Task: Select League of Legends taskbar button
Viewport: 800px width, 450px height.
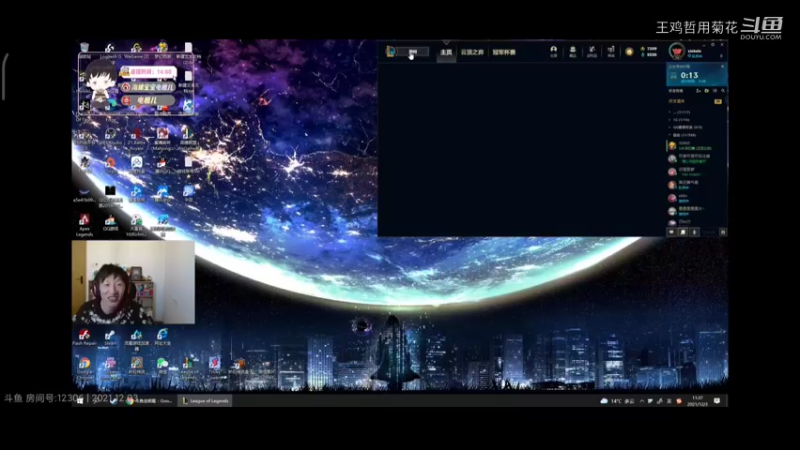Action: point(205,401)
